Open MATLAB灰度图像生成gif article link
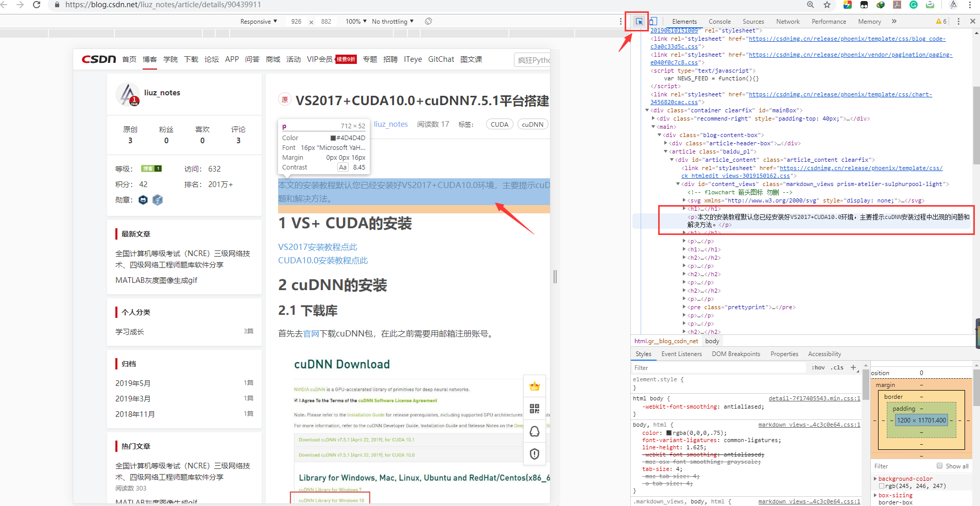The image size is (980, 506). (157, 280)
